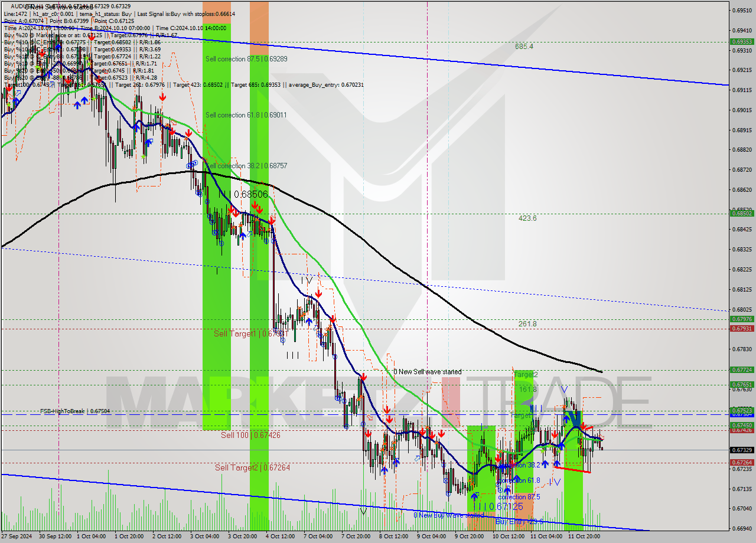The width and height of the screenshot is (756, 543).
Task: Click the green 0.67450 price tag
Action: [x=741, y=425]
